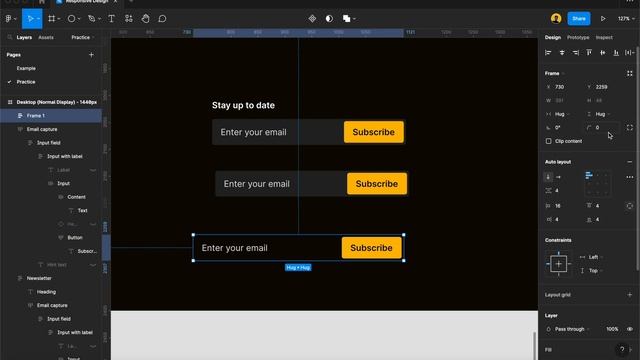
Task: Select the Ellipse shape tool
Action: click(71, 19)
